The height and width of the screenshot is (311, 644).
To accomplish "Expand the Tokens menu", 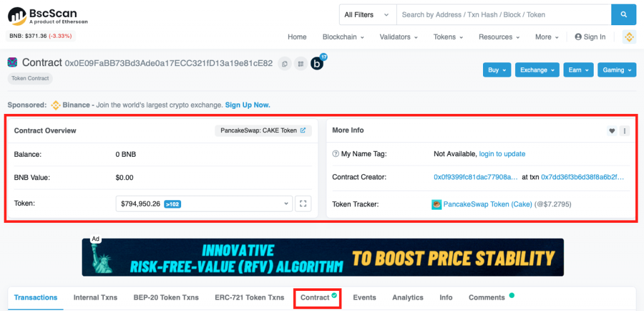I will click(448, 37).
